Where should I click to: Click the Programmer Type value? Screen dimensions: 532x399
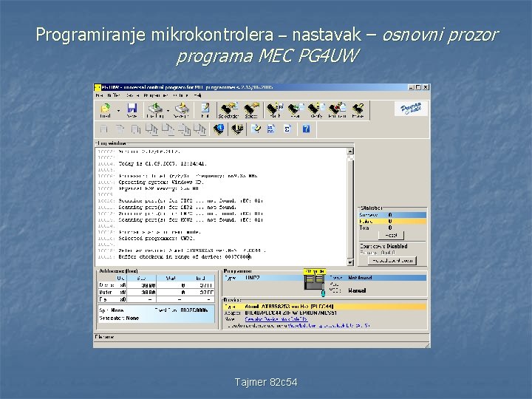tap(253, 278)
